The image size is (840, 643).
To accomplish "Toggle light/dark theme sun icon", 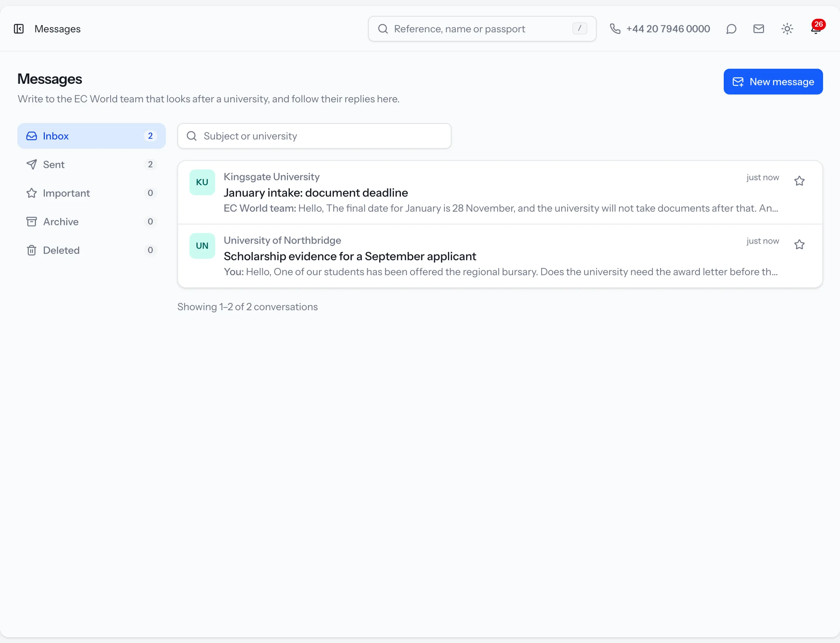I will pos(787,29).
